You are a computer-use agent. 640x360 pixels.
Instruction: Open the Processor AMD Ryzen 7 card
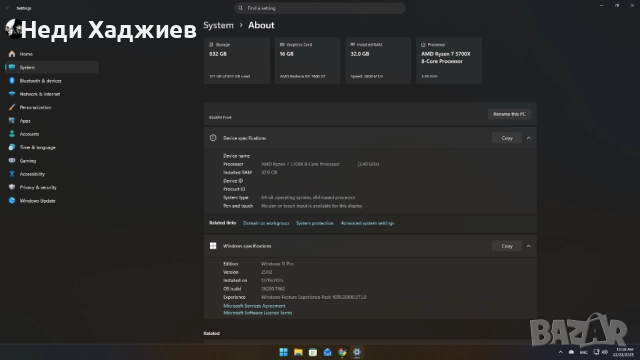(449, 60)
